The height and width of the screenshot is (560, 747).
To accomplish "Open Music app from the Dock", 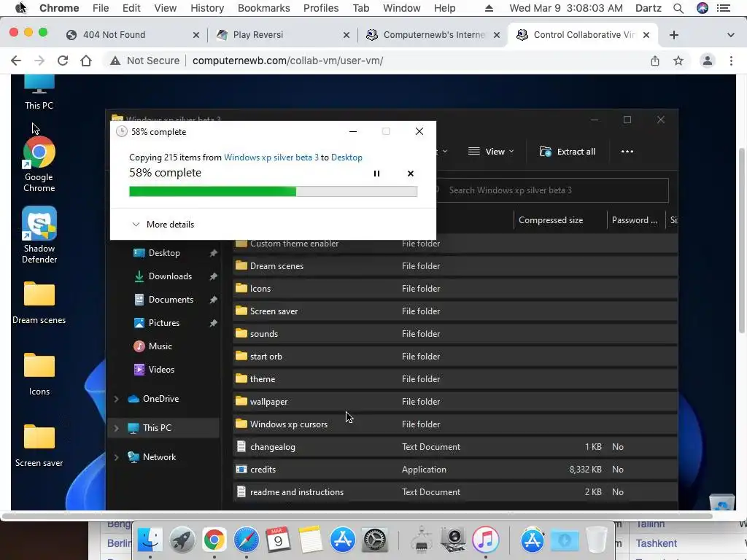I will [485, 540].
